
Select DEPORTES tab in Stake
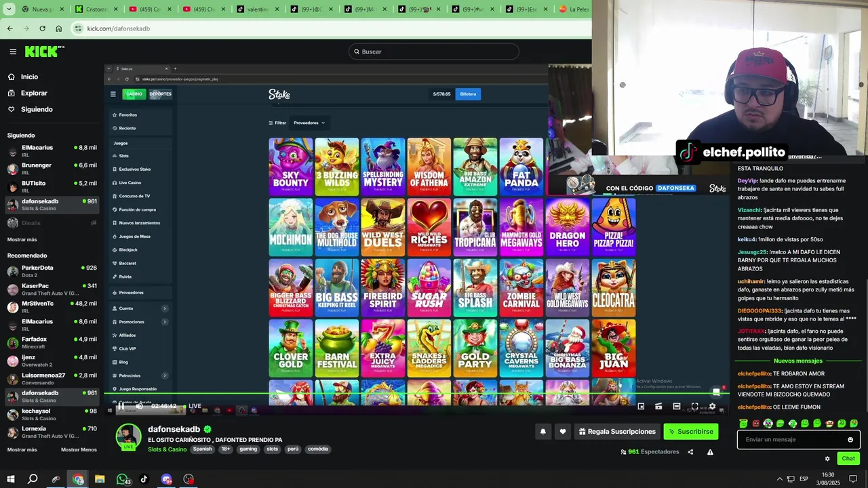pos(160,94)
